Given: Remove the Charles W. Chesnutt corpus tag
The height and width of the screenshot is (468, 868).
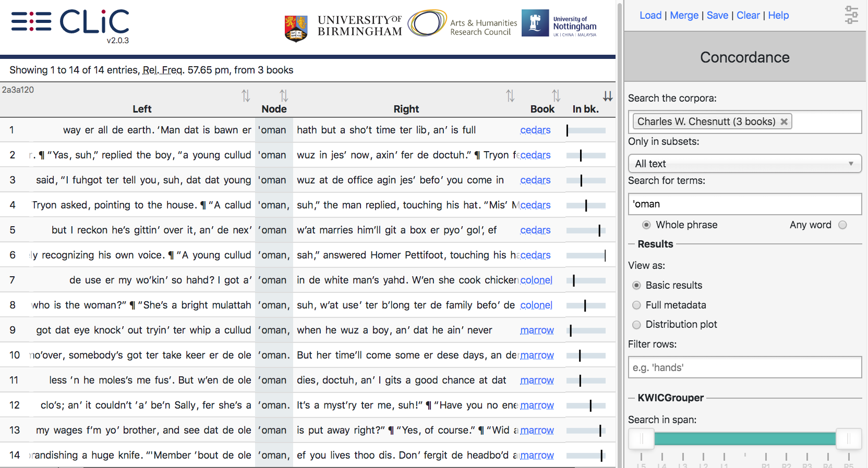Looking at the screenshot, I should [783, 121].
